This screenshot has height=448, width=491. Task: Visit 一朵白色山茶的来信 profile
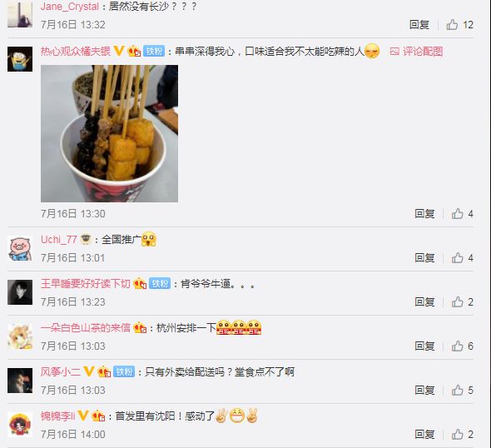tap(86, 328)
